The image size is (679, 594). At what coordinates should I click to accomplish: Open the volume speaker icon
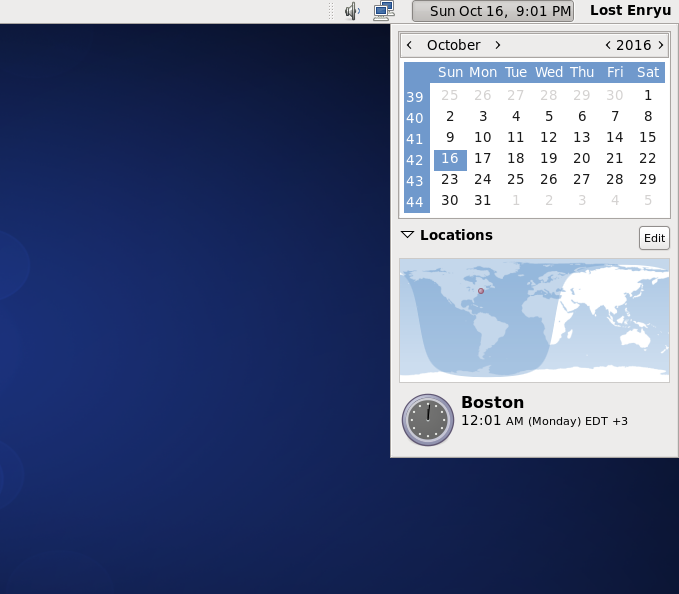tap(352, 11)
